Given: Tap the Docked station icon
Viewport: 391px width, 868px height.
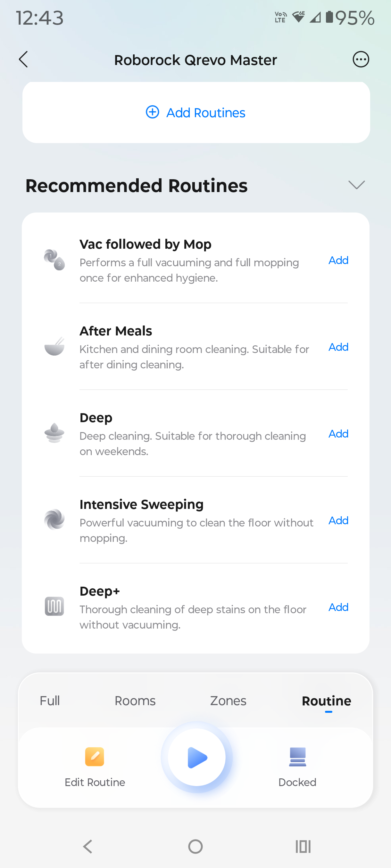Looking at the screenshot, I should (297, 757).
